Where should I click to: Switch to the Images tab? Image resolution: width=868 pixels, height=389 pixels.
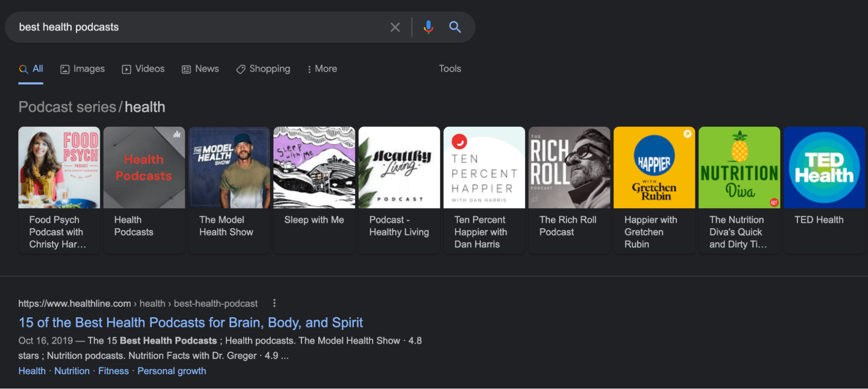pyautogui.click(x=83, y=69)
